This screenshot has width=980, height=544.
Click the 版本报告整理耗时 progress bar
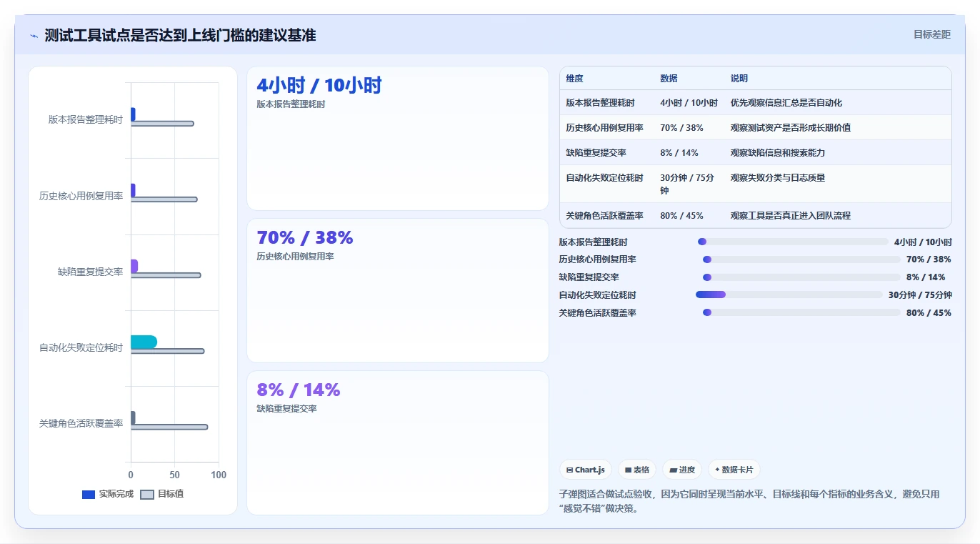793,242
